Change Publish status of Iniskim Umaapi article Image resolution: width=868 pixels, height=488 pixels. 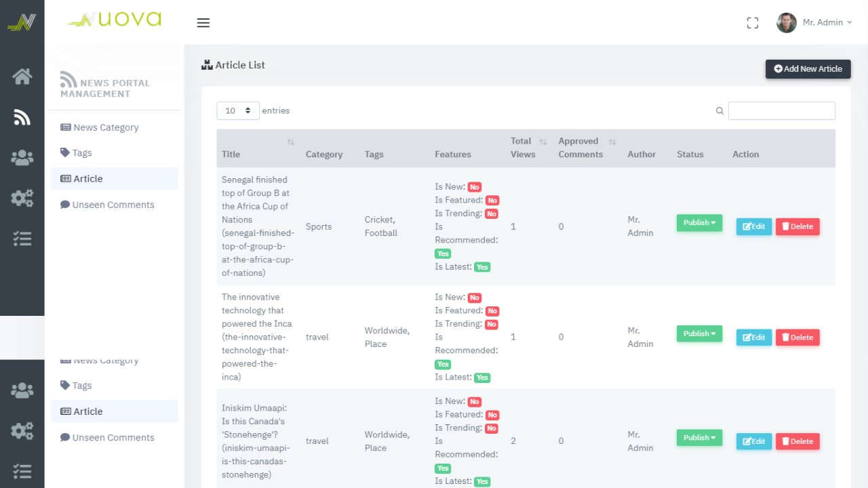(699, 438)
